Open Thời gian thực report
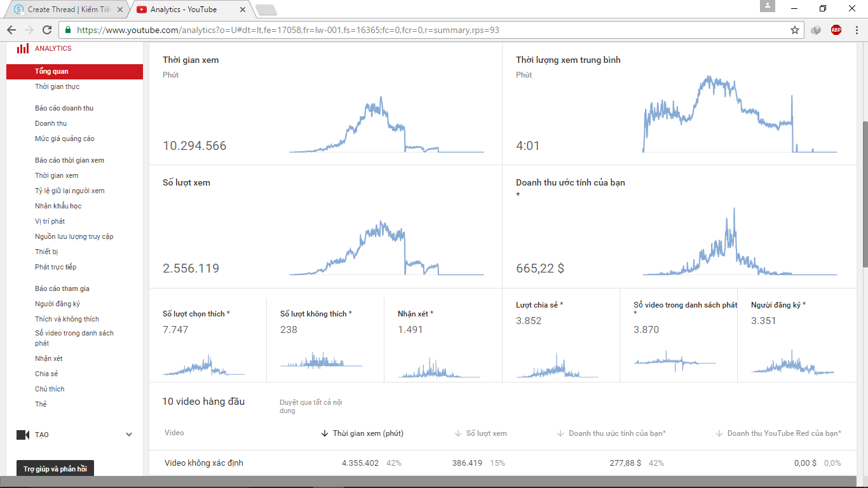 click(x=57, y=87)
